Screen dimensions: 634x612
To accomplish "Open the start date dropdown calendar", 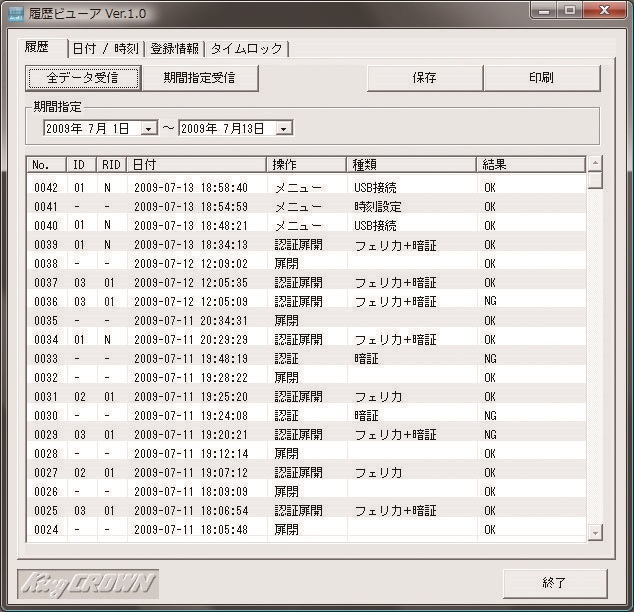I will [x=149, y=128].
